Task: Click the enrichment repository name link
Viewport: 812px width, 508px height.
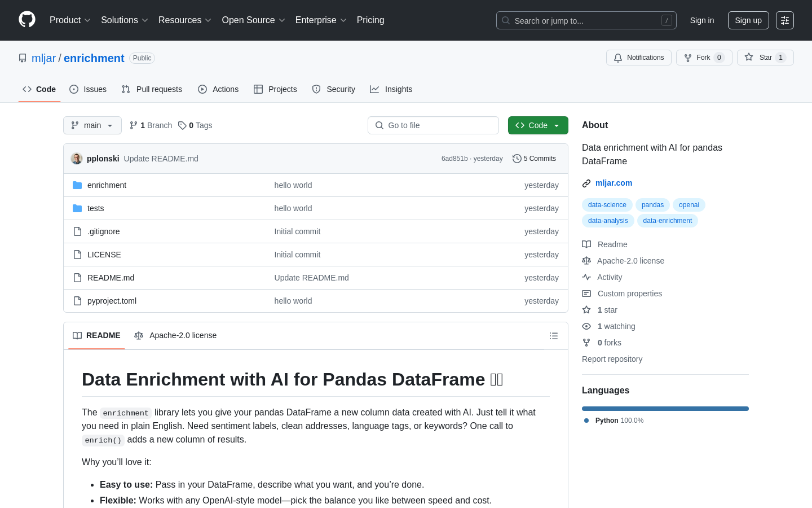Action: (x=94, y=58)
